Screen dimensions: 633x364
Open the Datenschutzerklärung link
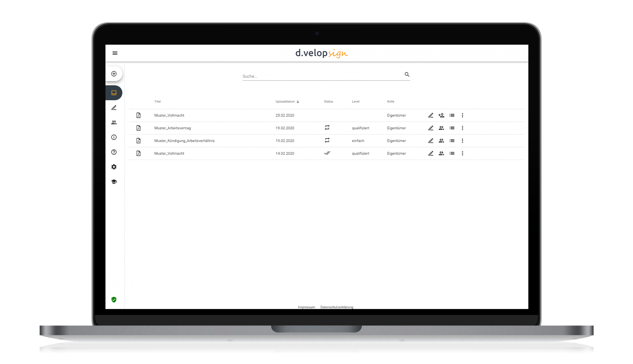click(337, 307)
